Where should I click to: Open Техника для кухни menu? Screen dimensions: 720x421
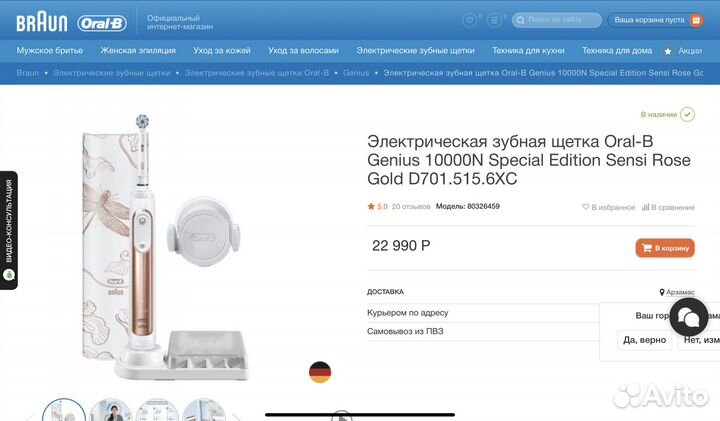[x=528, y=51]
